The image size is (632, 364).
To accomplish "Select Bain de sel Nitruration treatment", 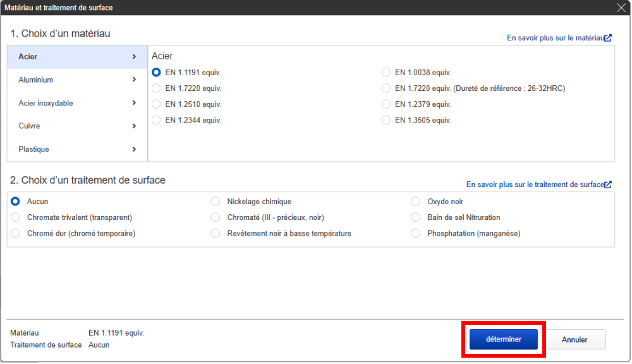I will point(416,217).
